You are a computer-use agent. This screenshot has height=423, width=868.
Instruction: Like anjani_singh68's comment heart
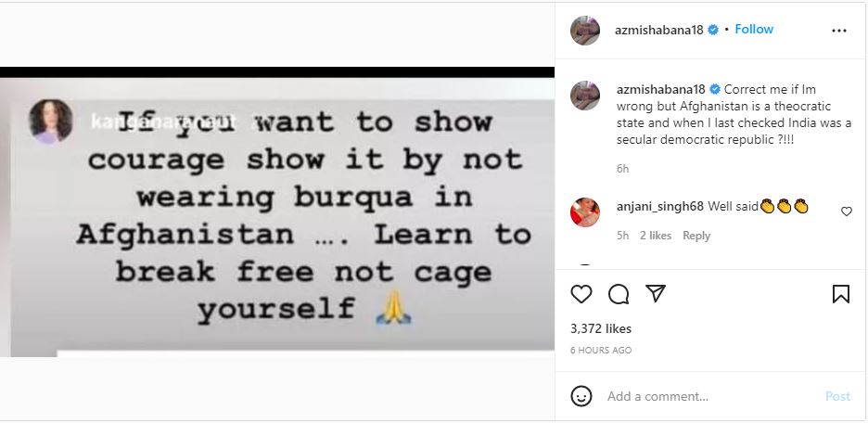(x=847, y=211)
